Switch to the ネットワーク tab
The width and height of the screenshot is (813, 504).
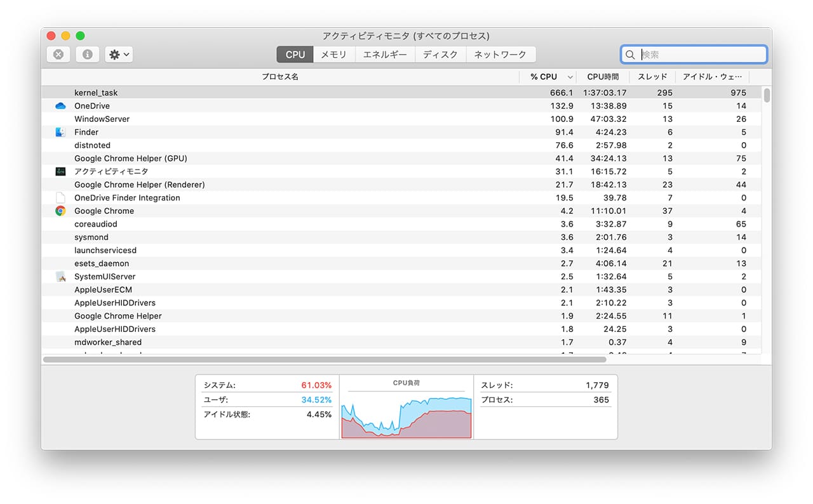[501, 55]
